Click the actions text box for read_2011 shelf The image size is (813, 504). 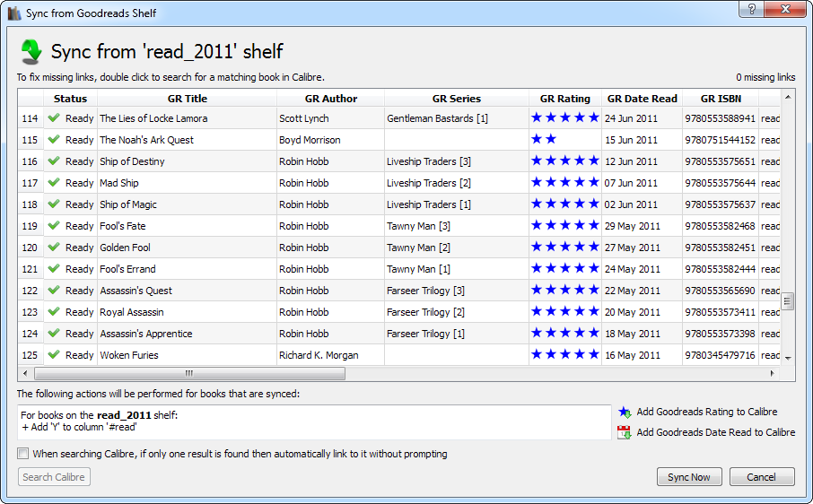(314, 422)
